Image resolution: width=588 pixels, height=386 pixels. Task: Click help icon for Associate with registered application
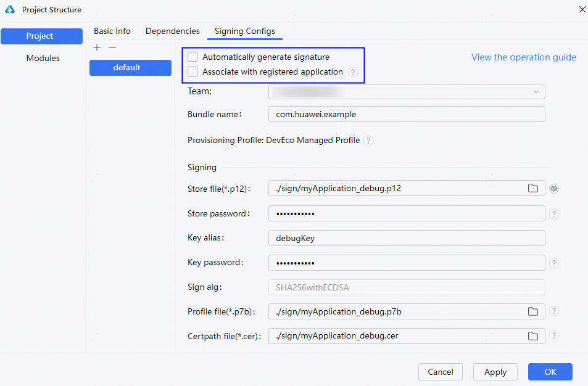tap(352, 72)
